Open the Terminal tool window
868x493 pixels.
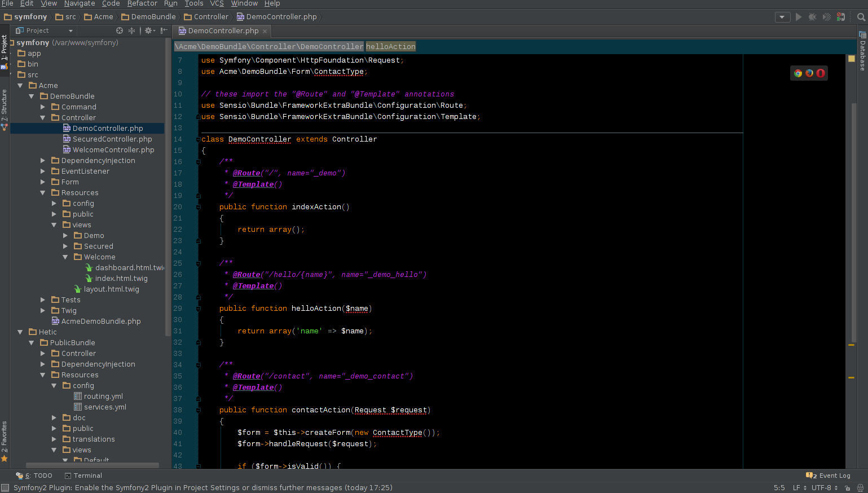[x=83, y=476]
